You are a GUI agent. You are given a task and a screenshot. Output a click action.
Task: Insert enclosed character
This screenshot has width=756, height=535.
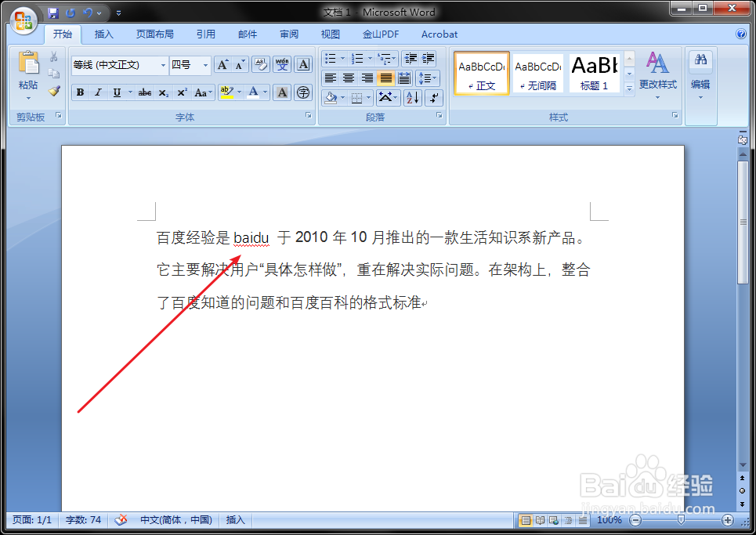pyautogui.click(x=303, y=92)
